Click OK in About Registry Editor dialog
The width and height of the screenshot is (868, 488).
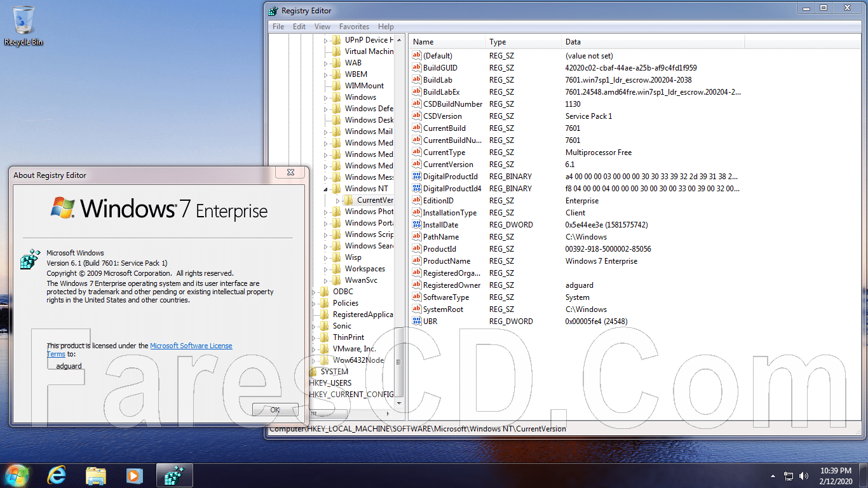click(x=275, y=410)
